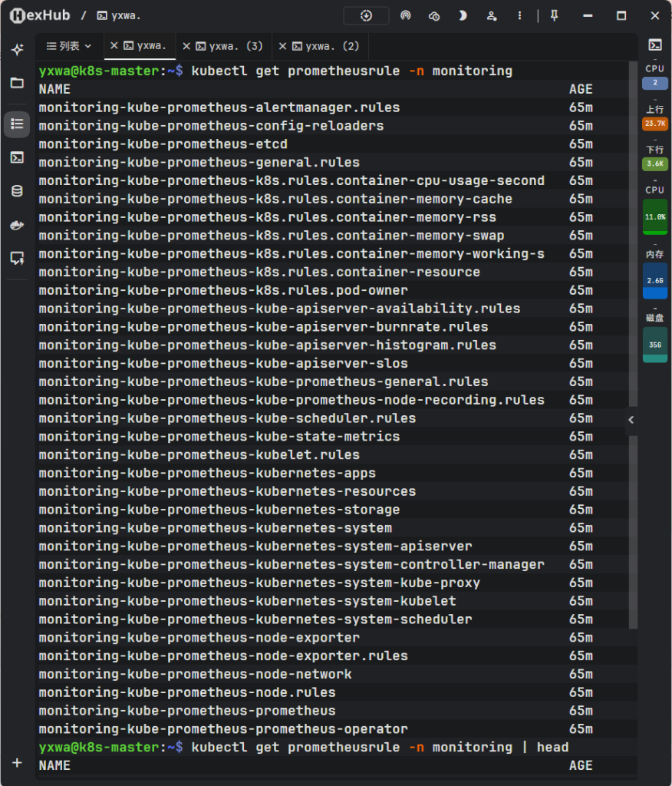Click the add new plus button

17,763
